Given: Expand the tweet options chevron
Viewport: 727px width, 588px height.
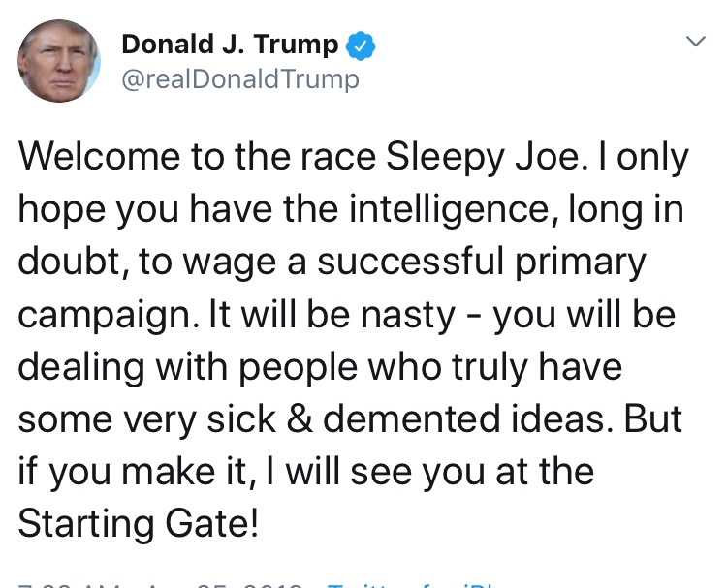Looking at the screenshot, I should pos(694,41).
